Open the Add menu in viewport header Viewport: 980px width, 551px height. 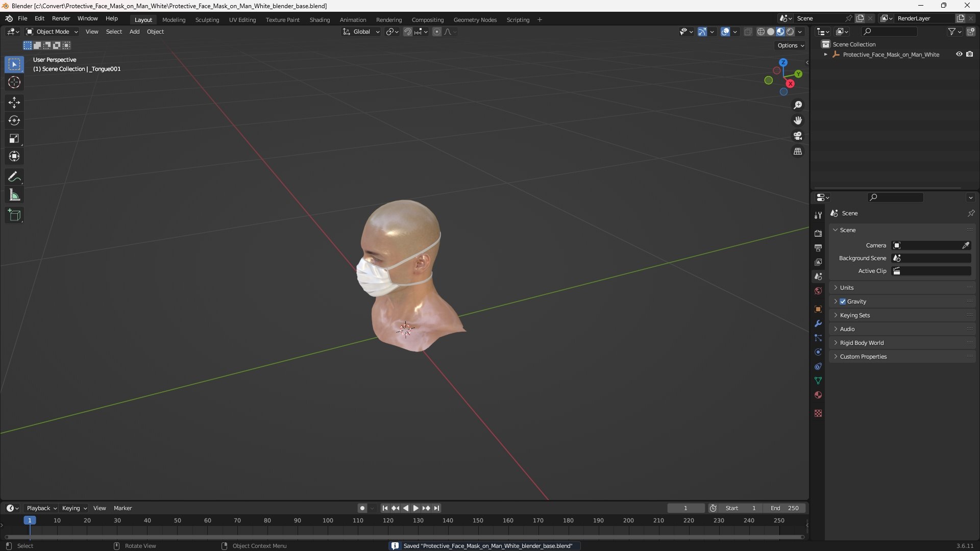[134, 32]
